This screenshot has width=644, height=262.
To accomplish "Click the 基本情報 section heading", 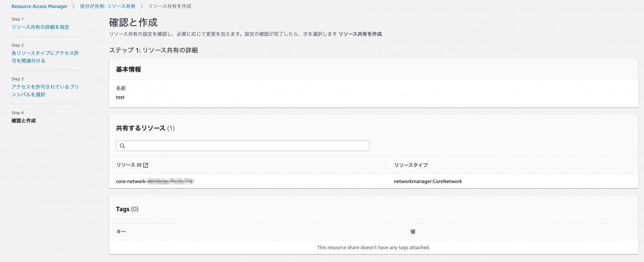I will pyautogui.click(x=129, y=69).
